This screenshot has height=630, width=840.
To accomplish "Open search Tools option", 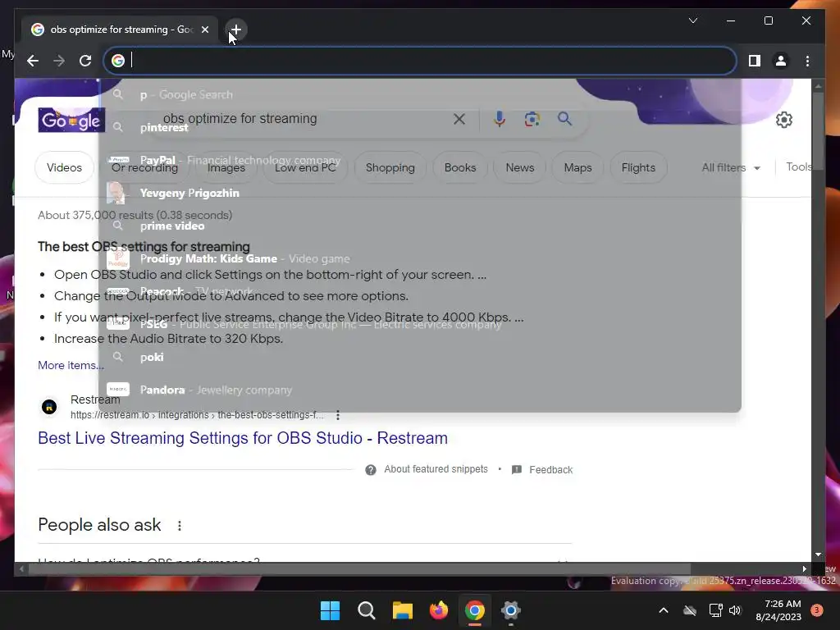I will click(798, 167).
